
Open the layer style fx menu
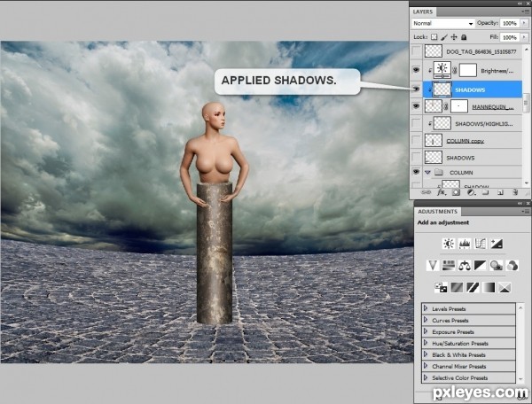441,192
